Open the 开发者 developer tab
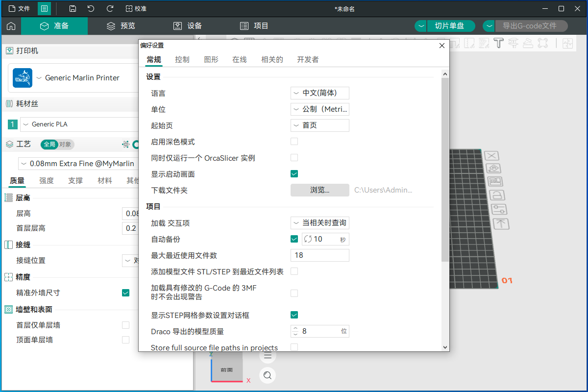 coord(308,59)
